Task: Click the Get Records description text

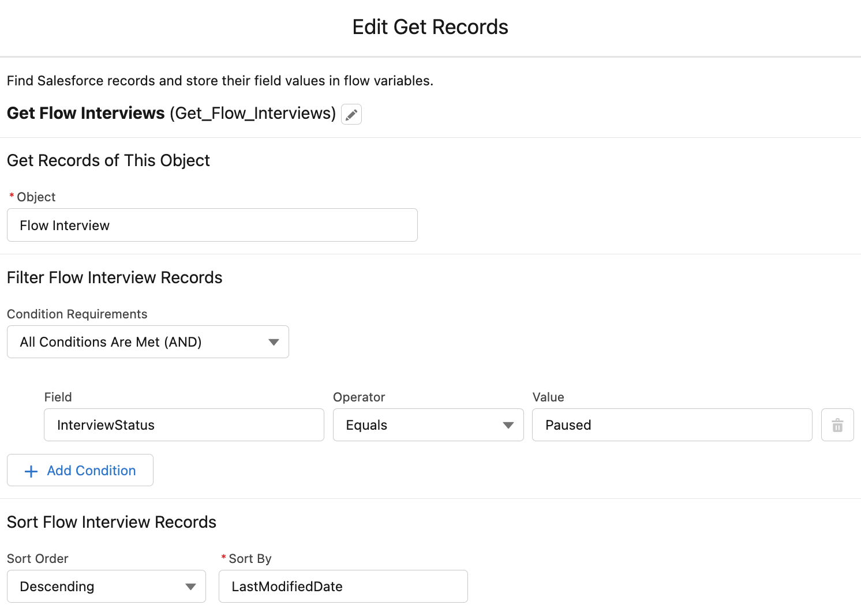Action: pos(219,81)
